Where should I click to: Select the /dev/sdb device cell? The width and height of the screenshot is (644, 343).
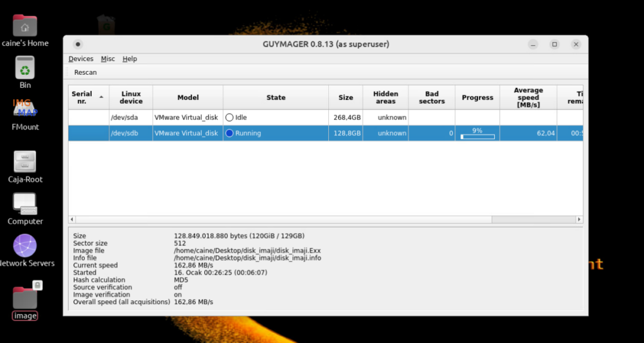point(131,133)
